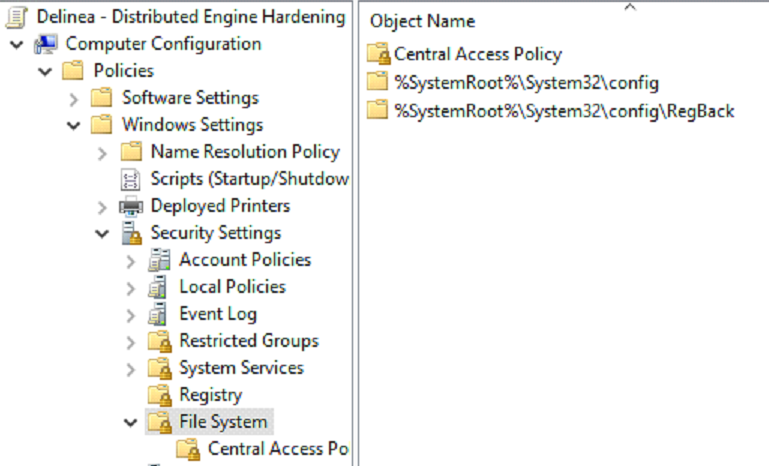Select the %SystemRoot%\System32\config\RegBack entry
769x466 pixels.
pos(563,110)
